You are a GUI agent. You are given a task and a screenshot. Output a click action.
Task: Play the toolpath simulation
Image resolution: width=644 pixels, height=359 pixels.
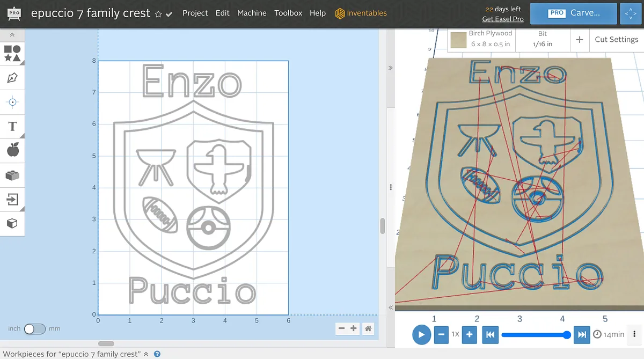[421, 335]
